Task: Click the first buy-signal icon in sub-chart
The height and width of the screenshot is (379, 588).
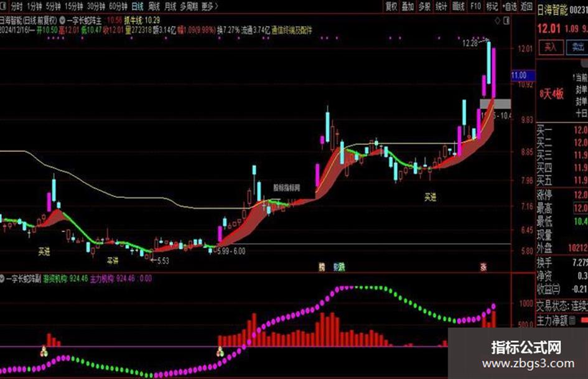Action: tap(44, 352)
